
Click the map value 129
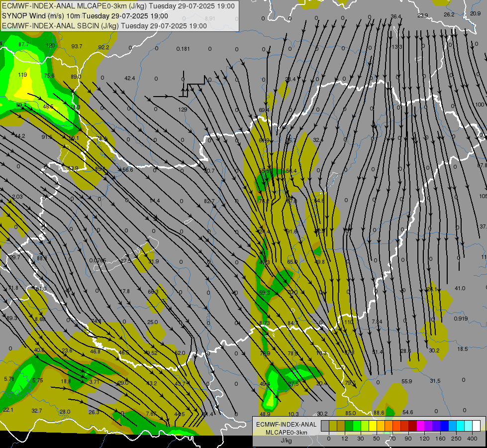(183, 110)
